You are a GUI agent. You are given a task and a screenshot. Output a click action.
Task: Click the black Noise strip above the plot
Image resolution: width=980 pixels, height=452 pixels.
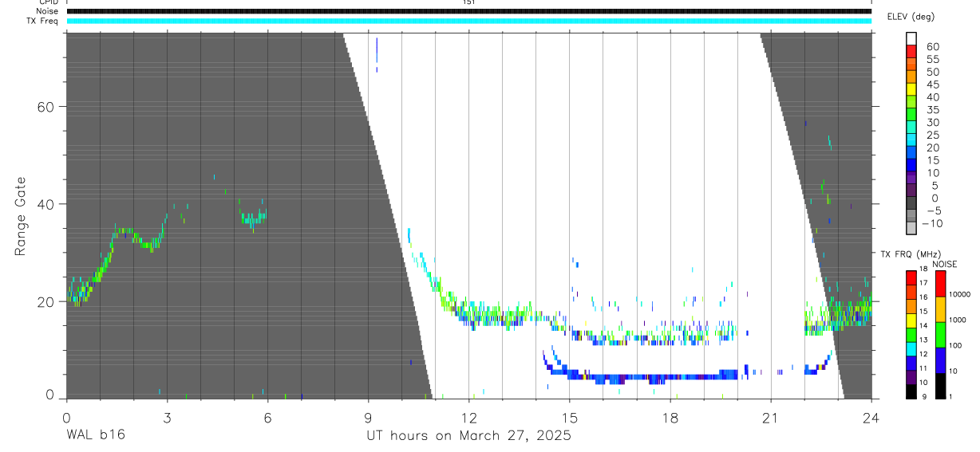(x=468, y=11)
